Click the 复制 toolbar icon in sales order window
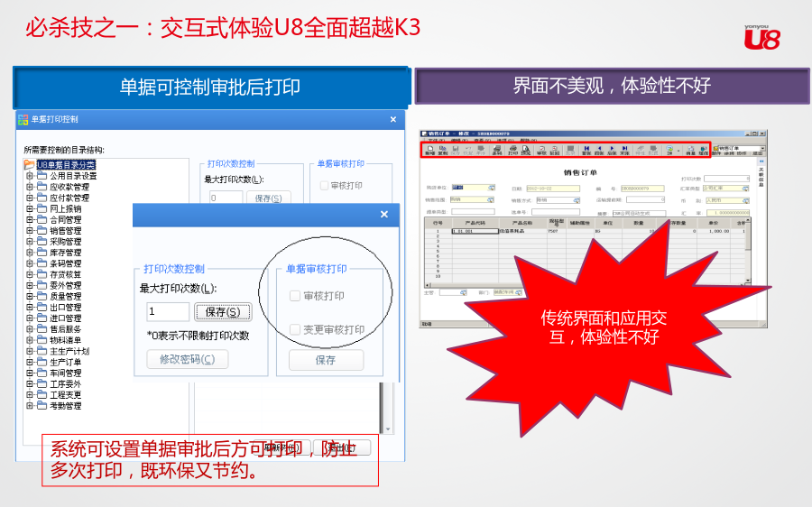 pyautogui.click(x=443, y=150)
